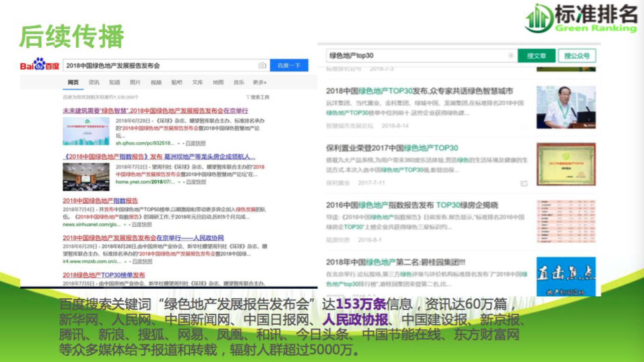644x362 pixels.
Task: Click the Baidu logo
Action: (x=40, y=64)
